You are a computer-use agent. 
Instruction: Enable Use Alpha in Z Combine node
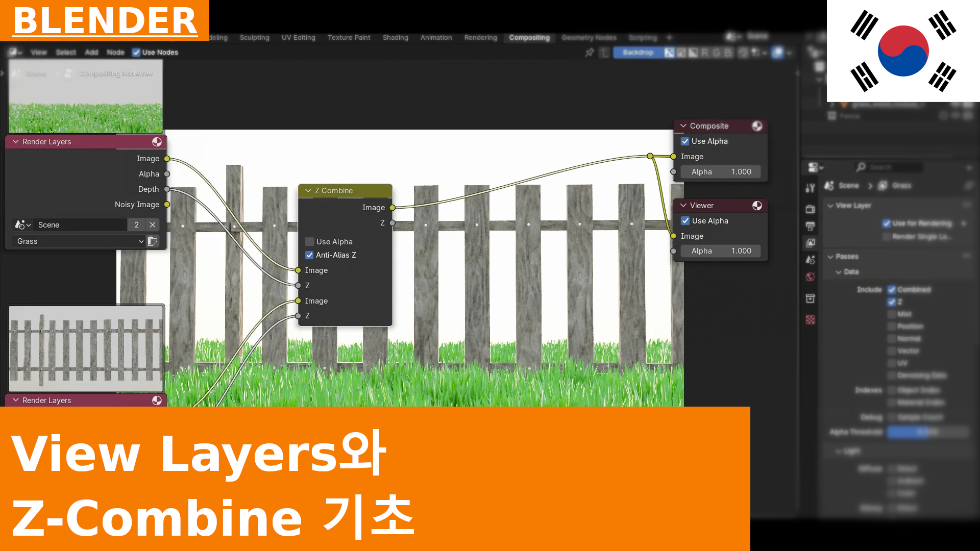(x=309, y=242)
